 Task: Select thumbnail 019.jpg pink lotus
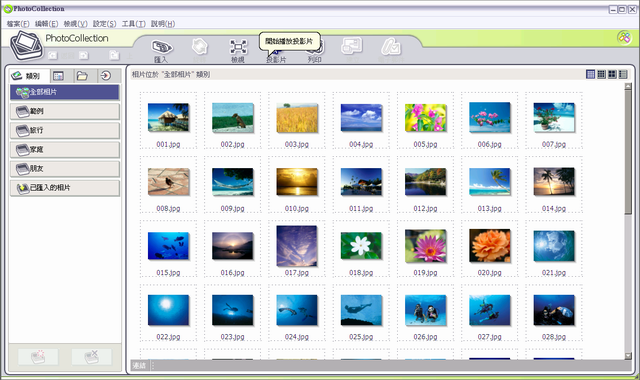(x=425, y=246)
